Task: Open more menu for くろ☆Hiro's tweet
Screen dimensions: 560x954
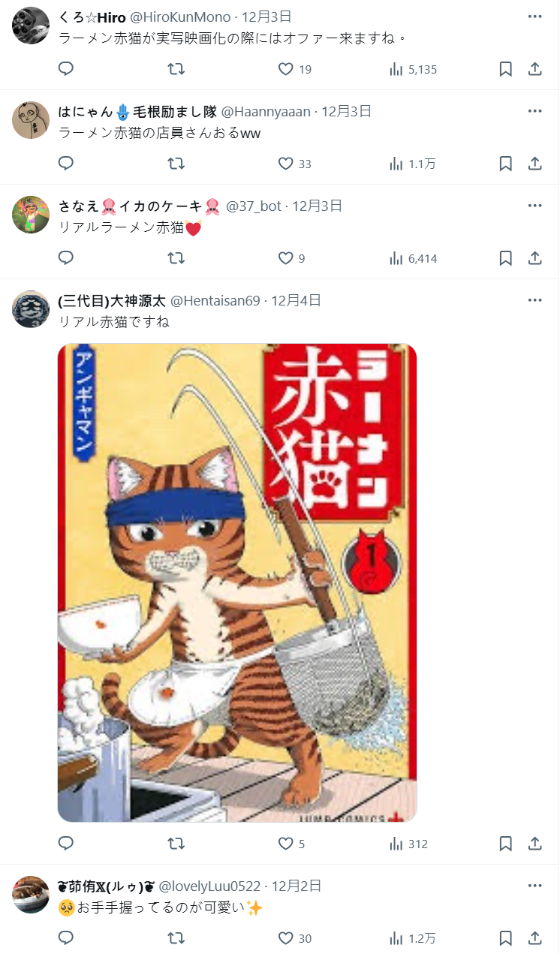Action: point(534,17)
